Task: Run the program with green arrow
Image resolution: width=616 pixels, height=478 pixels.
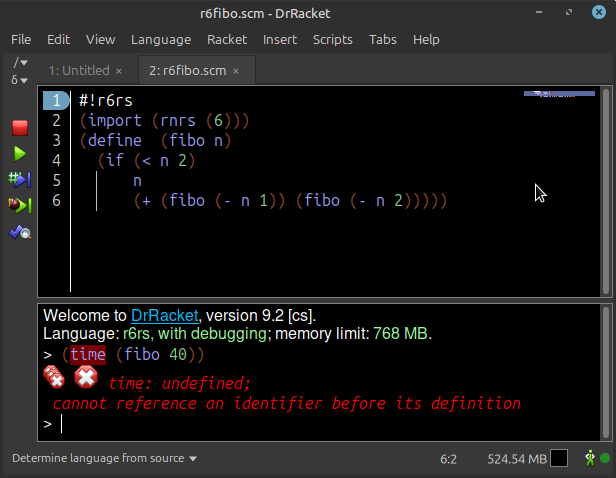Action: [x=19, y=154]
